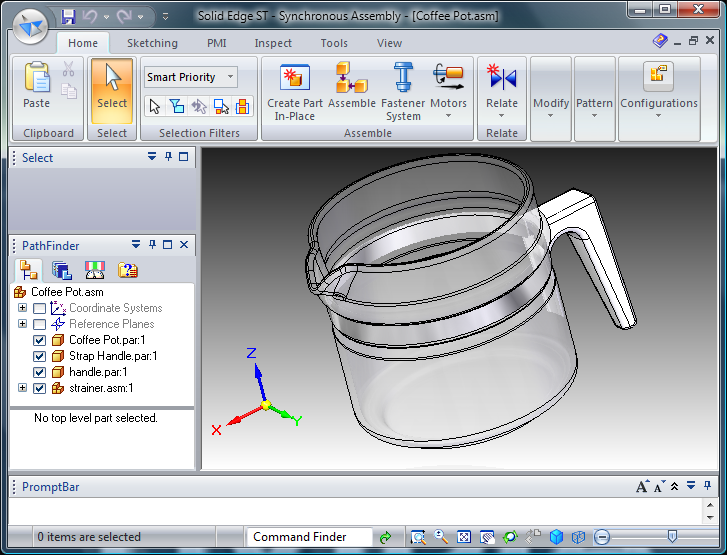Click the Redo arrow icon
The image size is (727, 555).
point(124,17)
